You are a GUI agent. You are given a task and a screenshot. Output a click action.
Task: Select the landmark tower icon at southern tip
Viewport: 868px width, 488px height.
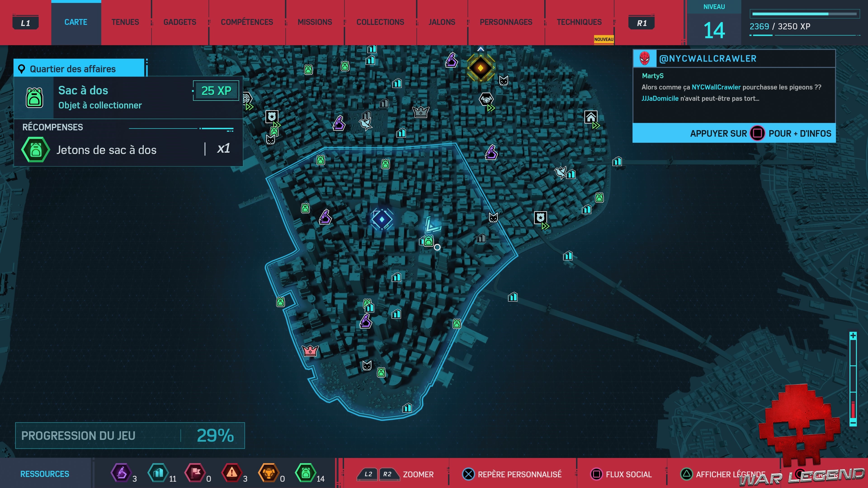pyautogui.click(x=407, y=408)
